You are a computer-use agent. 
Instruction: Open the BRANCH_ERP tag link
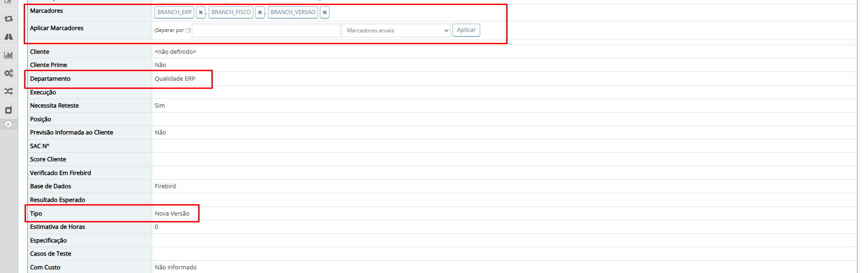point(175,12)
